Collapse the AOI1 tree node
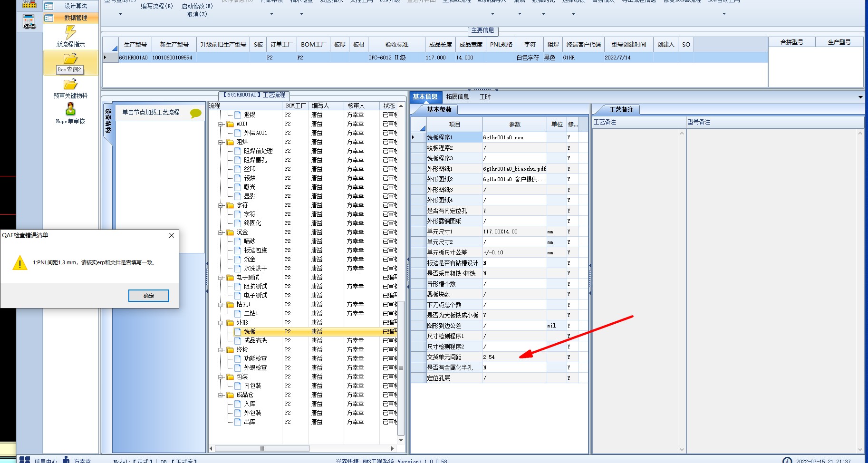868x463 pixels. coord(221,124)
